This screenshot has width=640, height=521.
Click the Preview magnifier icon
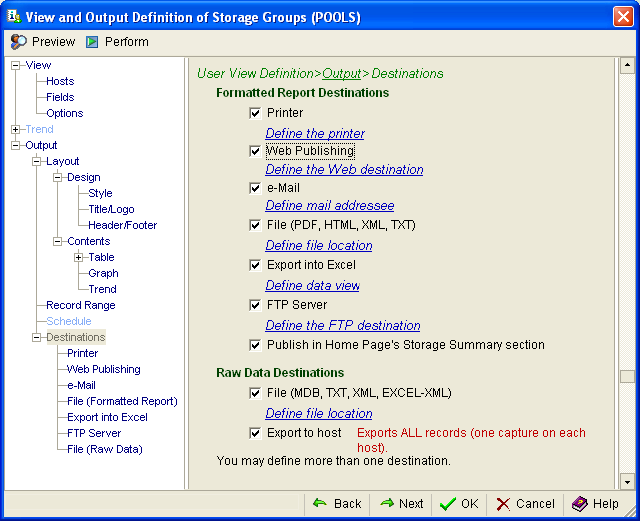coord(18,42)
